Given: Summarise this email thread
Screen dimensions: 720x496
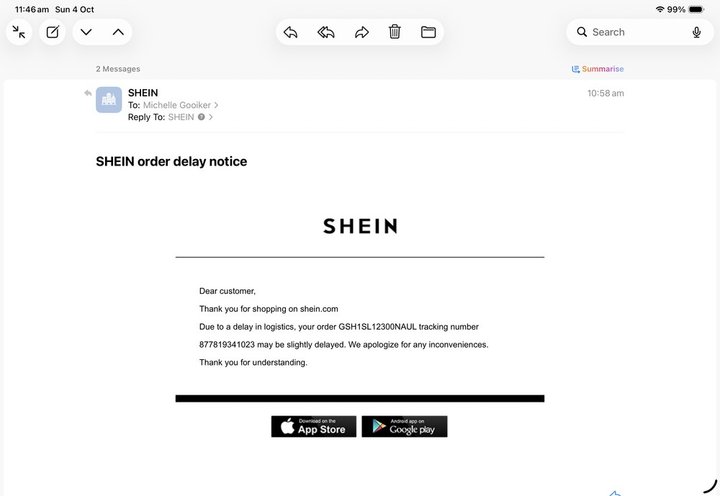Looking at the screenshot, I should 598,69.
